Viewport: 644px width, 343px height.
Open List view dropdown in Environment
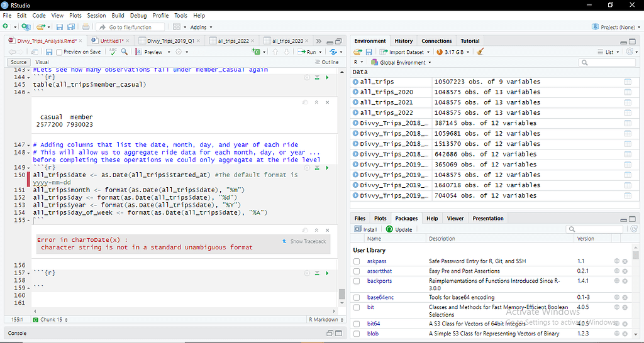coord(609,52)
